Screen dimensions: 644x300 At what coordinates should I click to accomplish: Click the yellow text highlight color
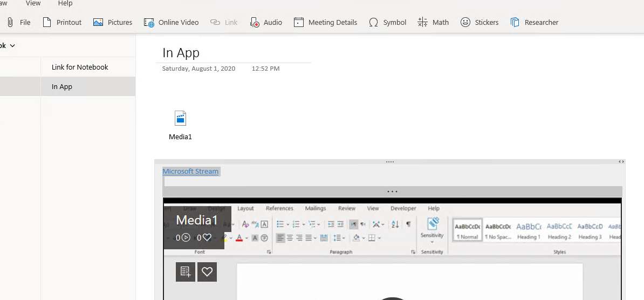[224, 237]
